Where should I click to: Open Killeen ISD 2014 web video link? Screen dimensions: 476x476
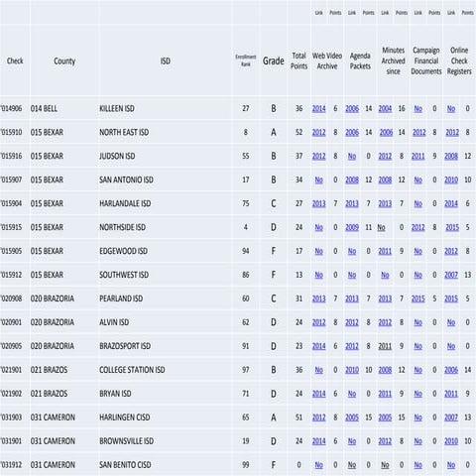318,109
